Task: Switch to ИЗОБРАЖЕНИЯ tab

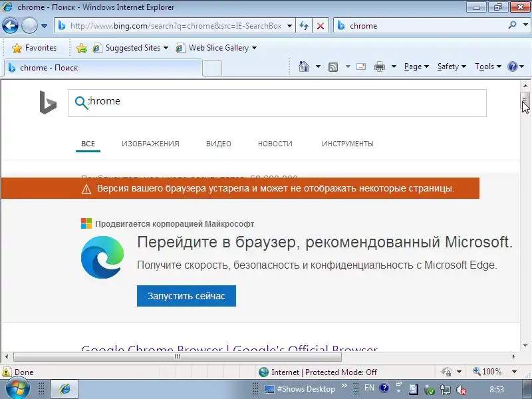Action: (x=150, y=144)
